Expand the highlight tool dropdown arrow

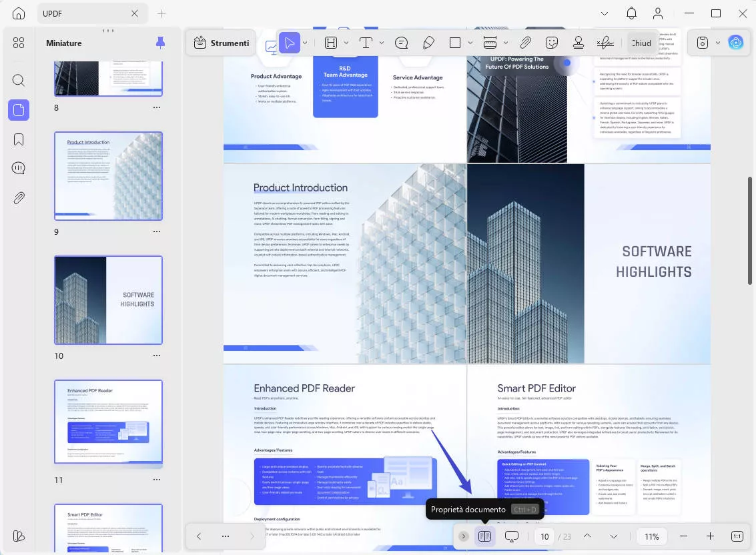coord(346,43)
